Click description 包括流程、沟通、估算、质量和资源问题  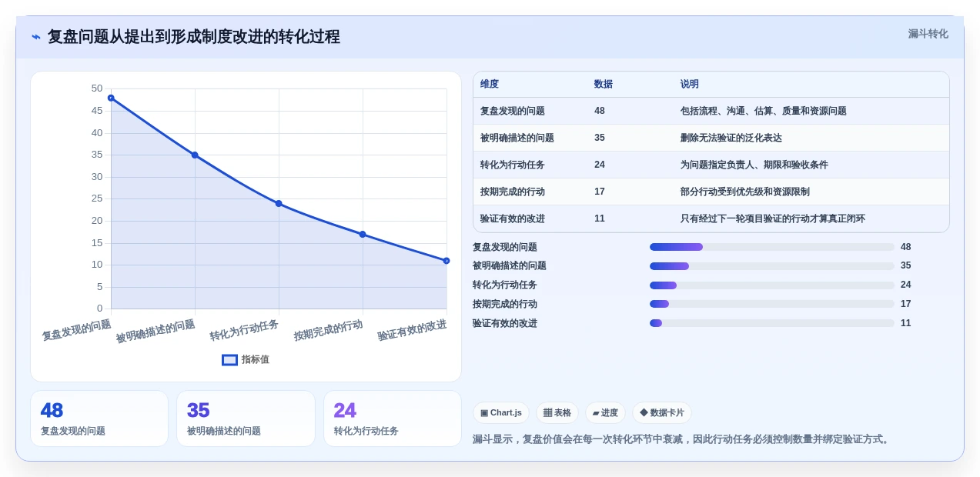(x=764, y=111)
